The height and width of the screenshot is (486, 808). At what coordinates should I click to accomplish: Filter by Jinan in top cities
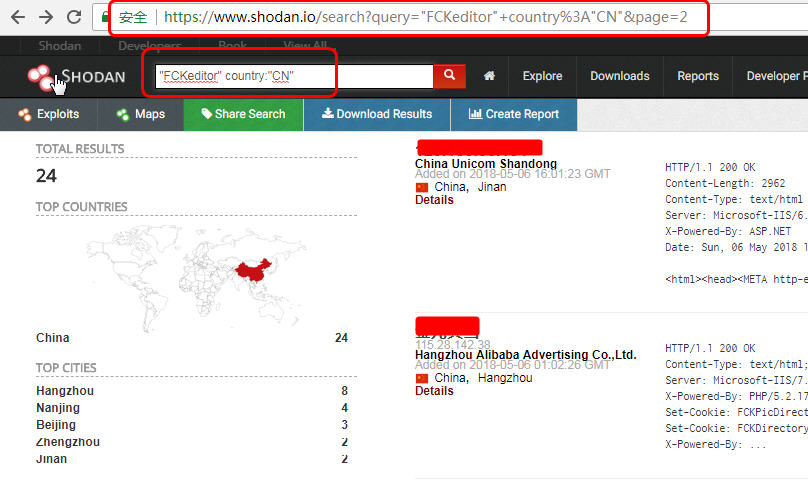[51, 459]
